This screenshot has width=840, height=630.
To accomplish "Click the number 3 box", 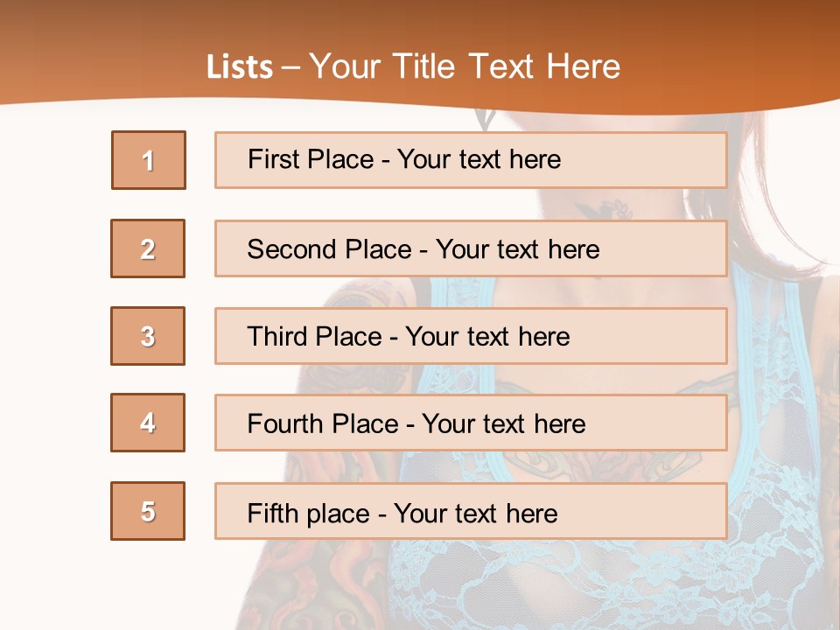I will [148, 336].
